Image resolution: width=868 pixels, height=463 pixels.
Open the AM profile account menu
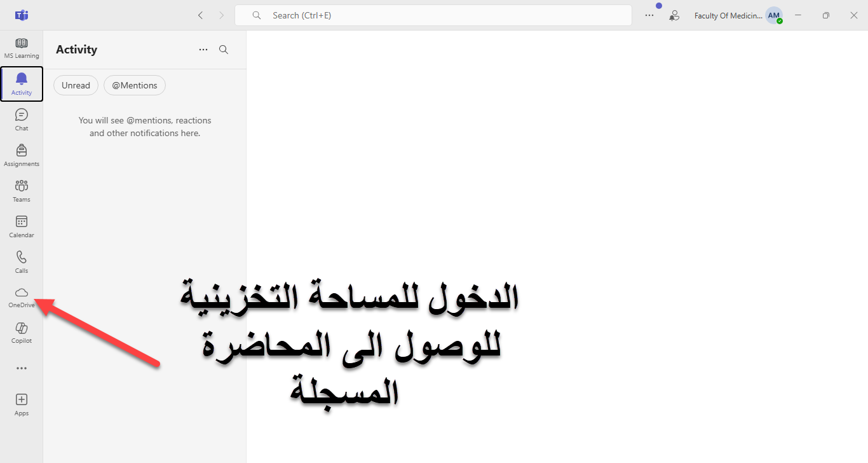773,15
